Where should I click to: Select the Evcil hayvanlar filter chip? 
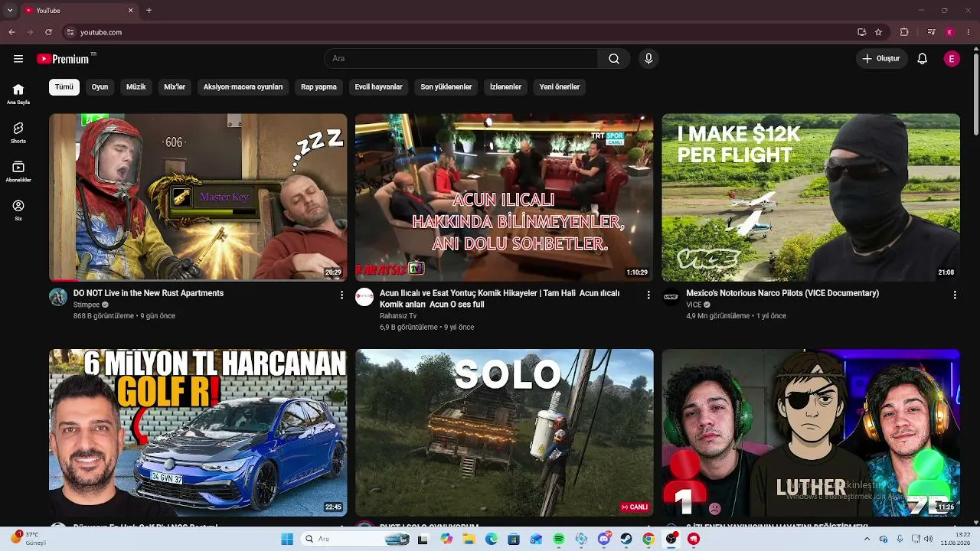point(379,87)
